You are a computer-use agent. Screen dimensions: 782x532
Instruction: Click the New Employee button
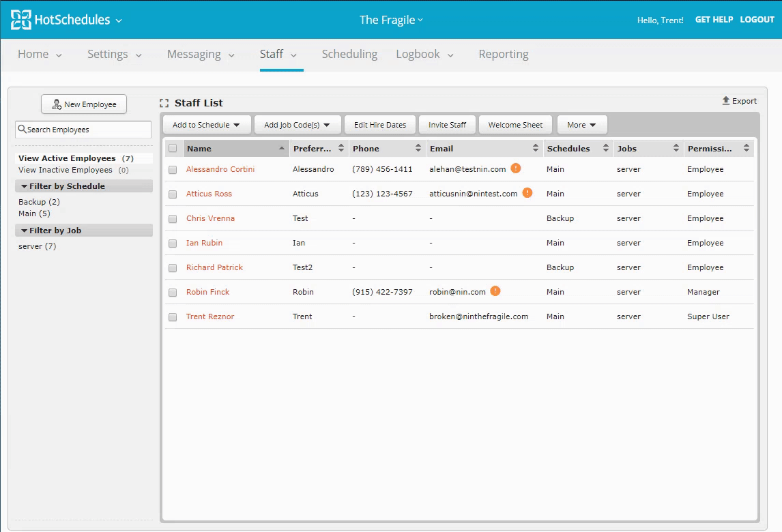coord(84,104)
